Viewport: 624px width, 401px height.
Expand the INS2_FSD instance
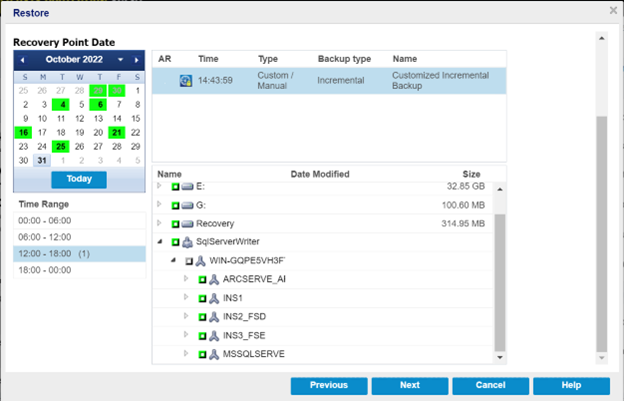(186, 316)
